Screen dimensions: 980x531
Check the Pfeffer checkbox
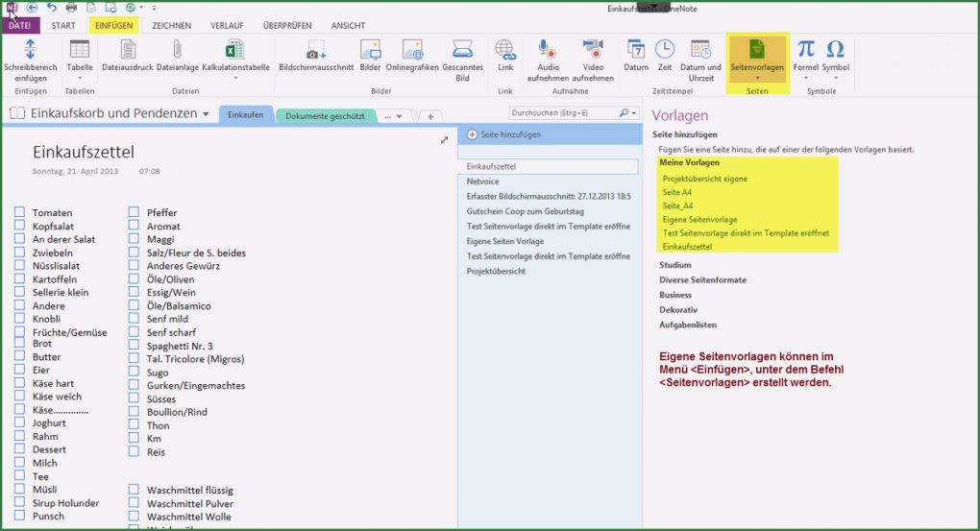coord(134,212)
